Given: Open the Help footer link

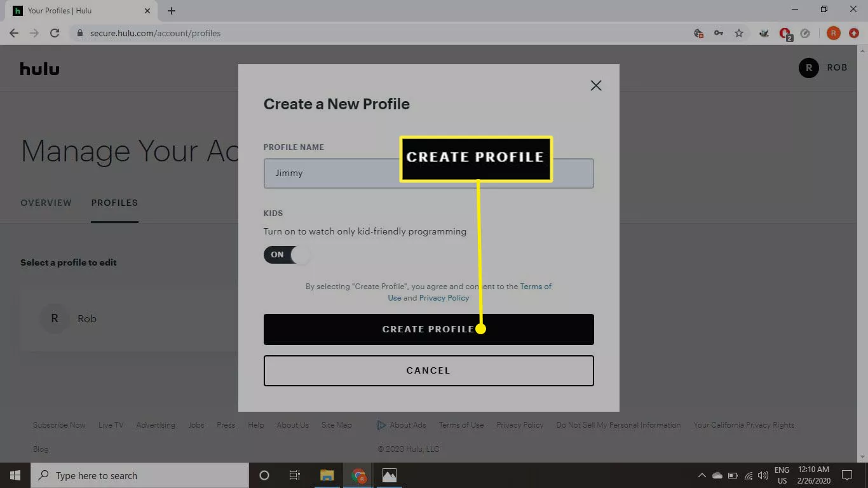Looking at the screenshot, I should point(256,425).
